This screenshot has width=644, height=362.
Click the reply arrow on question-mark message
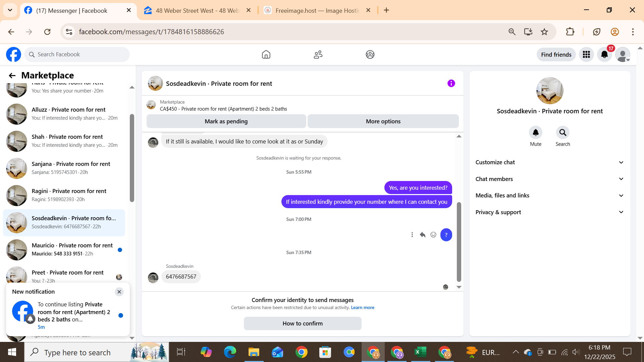(423, 235)
